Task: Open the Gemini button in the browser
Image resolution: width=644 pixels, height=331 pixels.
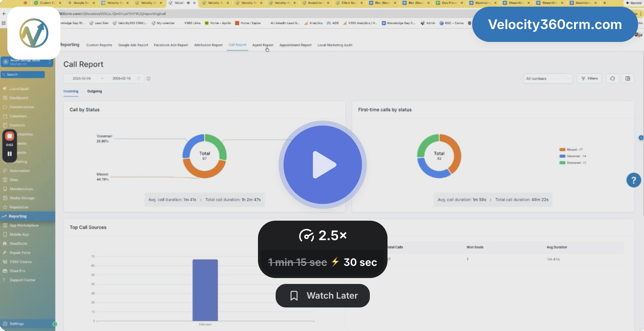Action: click(x=633, y=3)
